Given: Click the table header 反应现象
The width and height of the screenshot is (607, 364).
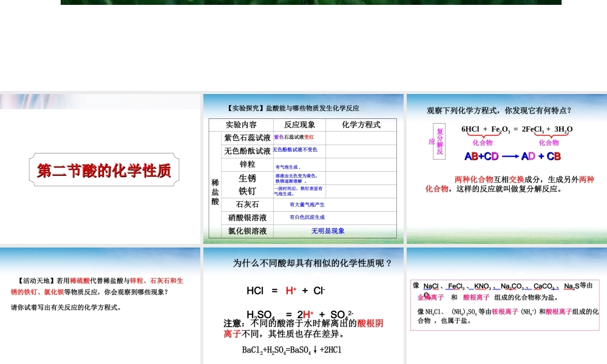Looking at the screenshot, I should tap(300, 124).
